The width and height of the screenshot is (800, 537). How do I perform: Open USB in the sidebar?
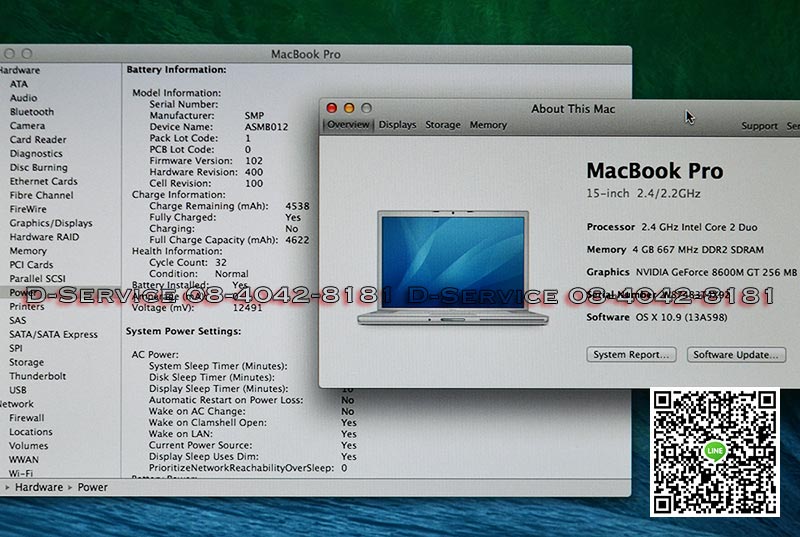(x=18, y=390)
